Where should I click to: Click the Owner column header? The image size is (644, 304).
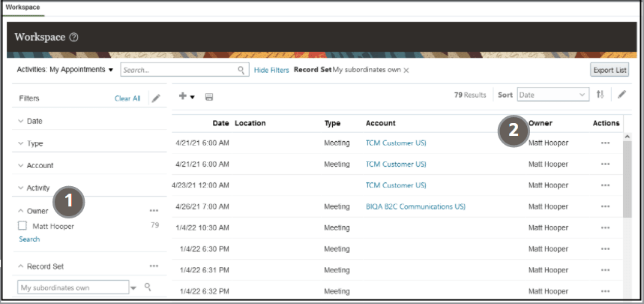[x=541, y=123]
